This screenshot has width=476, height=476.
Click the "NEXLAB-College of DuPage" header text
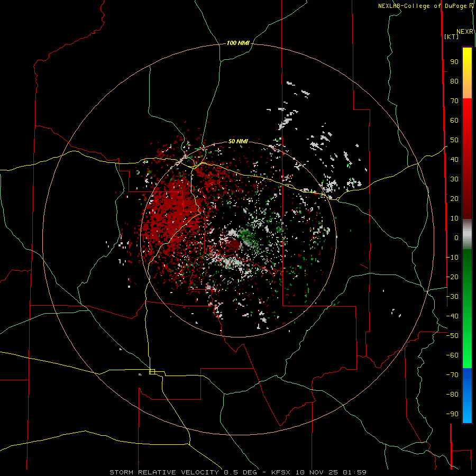[422, 6]
